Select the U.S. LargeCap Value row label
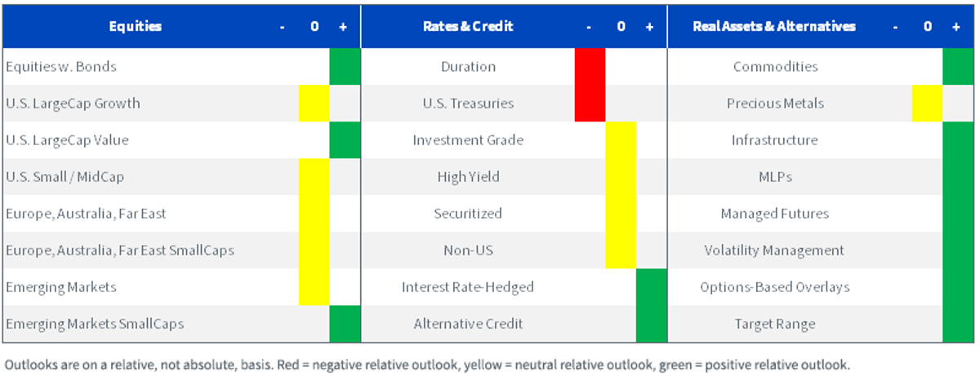The image size is (980, 376). (67, 140)
